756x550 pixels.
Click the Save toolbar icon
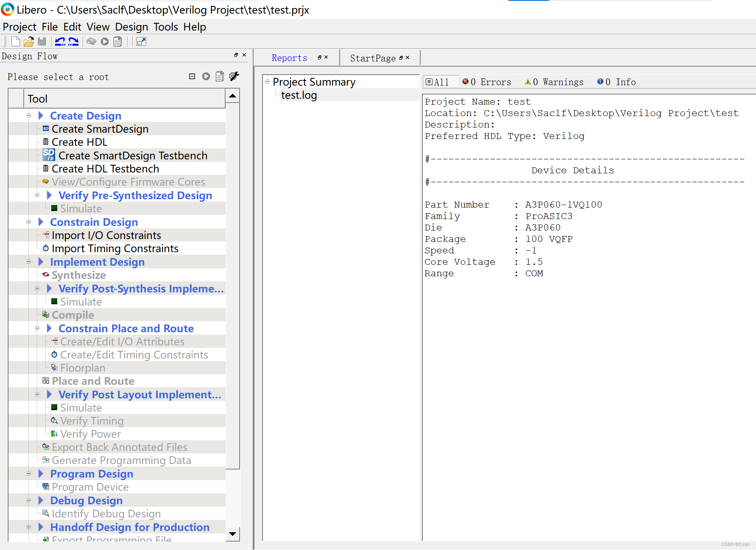pyautogui.click(x=42, y=41)
